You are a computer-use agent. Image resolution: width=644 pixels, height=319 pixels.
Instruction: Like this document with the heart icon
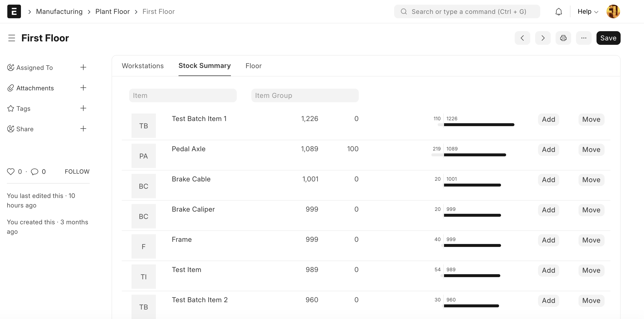10,171
